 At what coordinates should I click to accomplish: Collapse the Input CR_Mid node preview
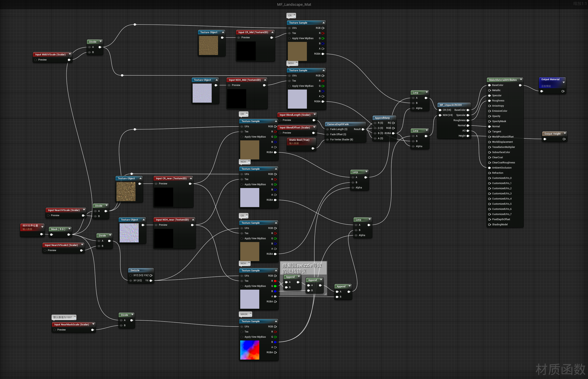coord(272,32)
